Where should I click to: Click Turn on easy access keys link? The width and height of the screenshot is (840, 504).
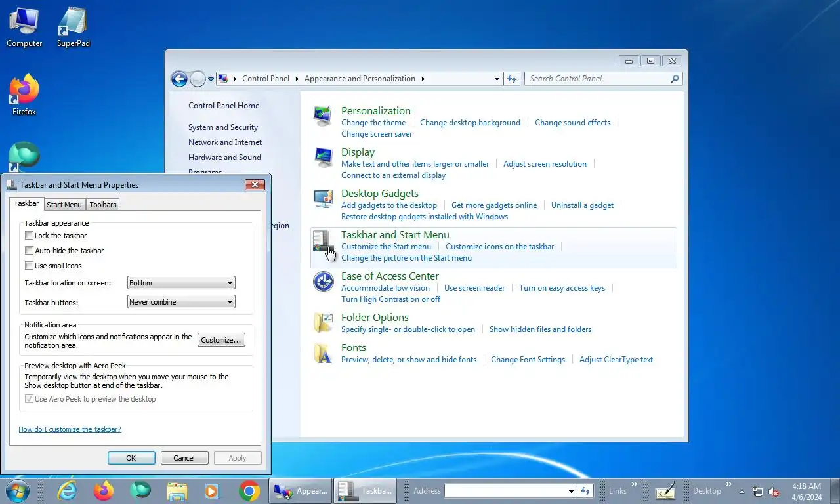coord(562,288)
